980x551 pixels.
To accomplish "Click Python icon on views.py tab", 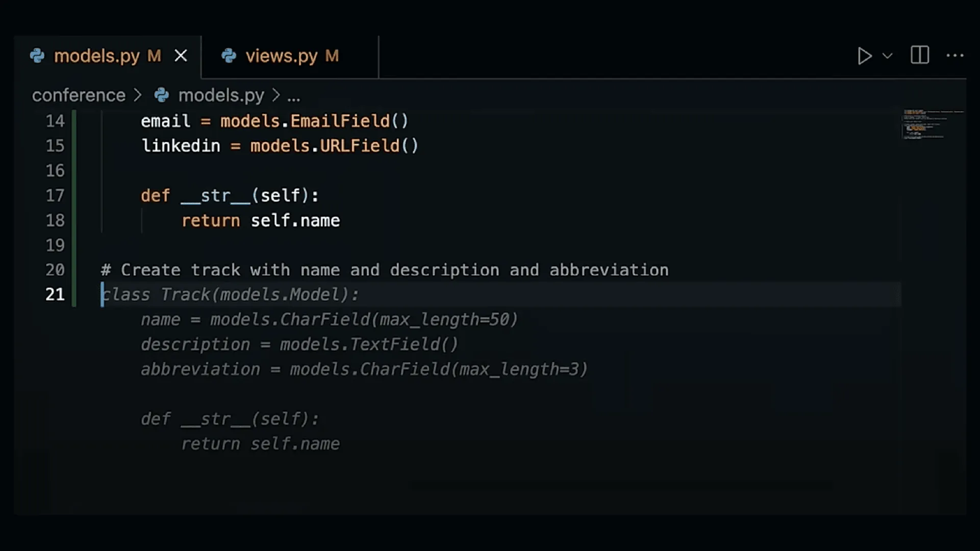I will 229,56.
